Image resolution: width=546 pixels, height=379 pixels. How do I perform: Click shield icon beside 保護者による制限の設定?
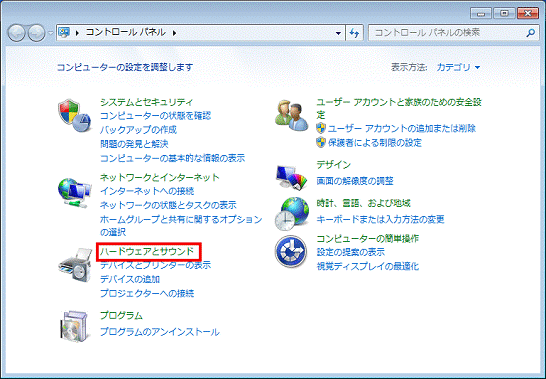point(321,142)
